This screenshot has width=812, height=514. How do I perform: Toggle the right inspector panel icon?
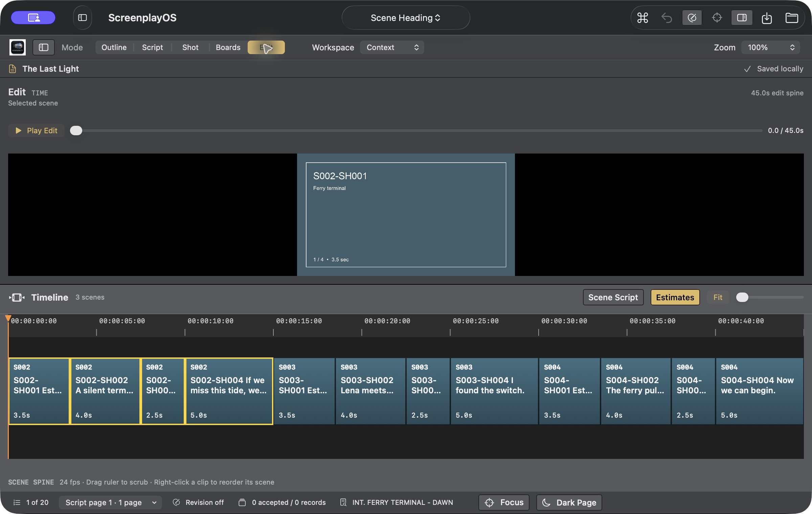[x=742, y=18]
